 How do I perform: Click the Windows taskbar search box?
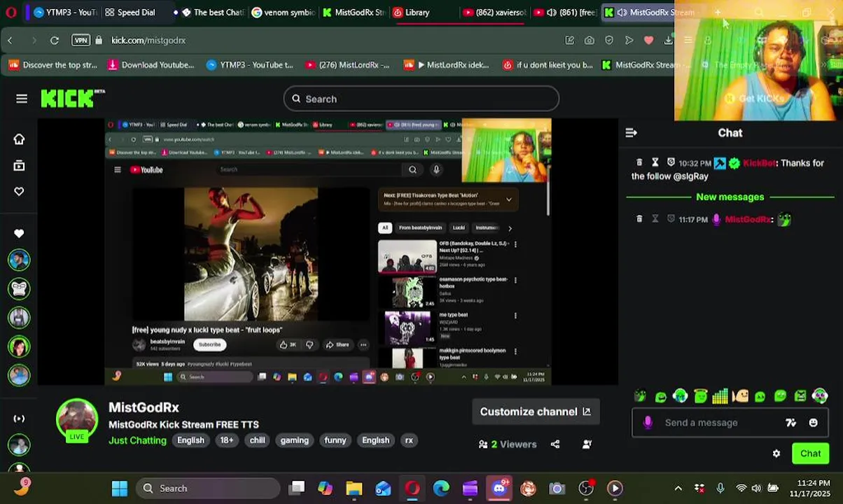[x=207, y=489]
